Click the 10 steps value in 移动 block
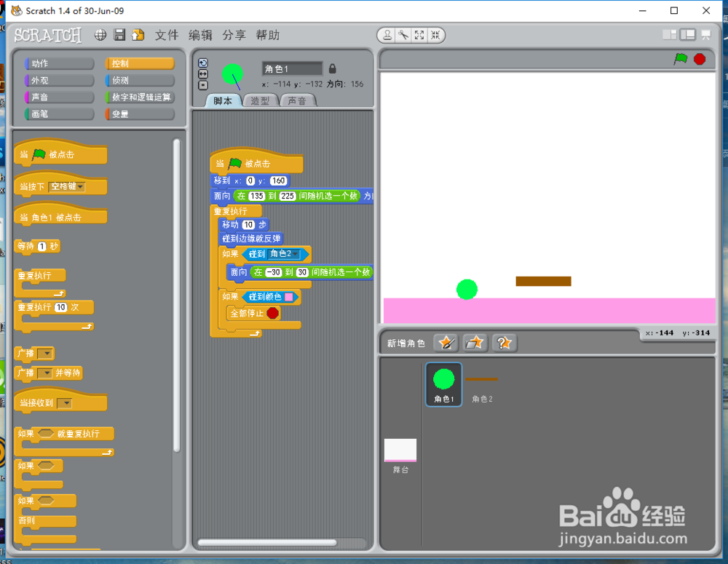The image size is (728, 564). 248,225
